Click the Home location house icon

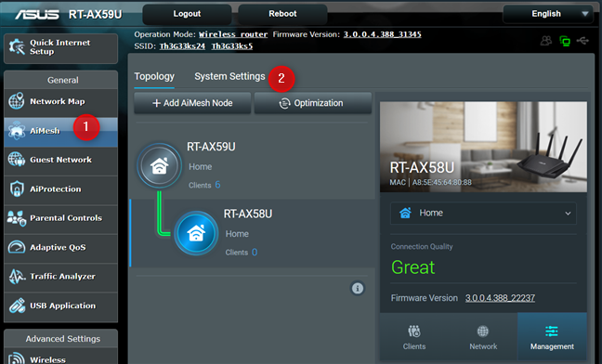(405, 213)
